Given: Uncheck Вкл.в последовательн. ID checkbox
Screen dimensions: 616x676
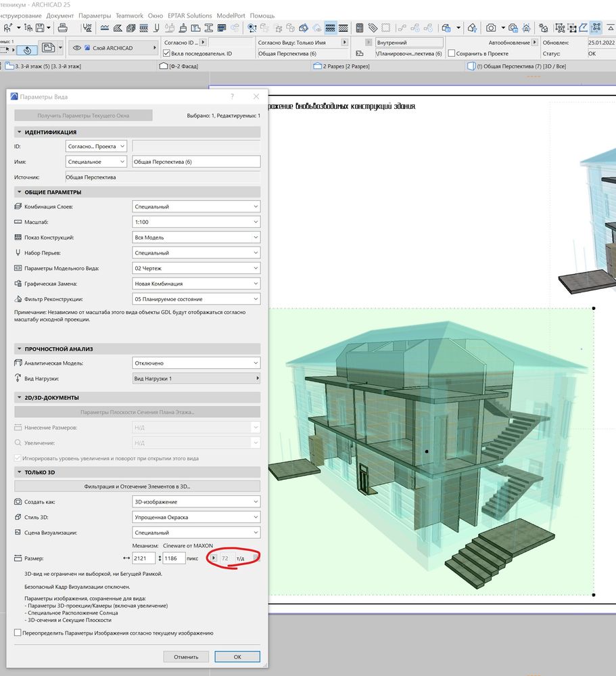Looking at the screenshot, I should coord(167,53).
